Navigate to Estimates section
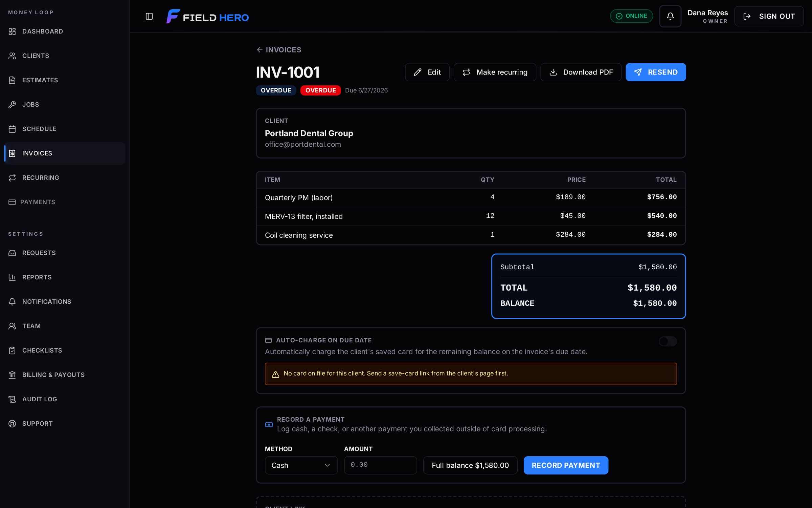 (x=64, y=80)
